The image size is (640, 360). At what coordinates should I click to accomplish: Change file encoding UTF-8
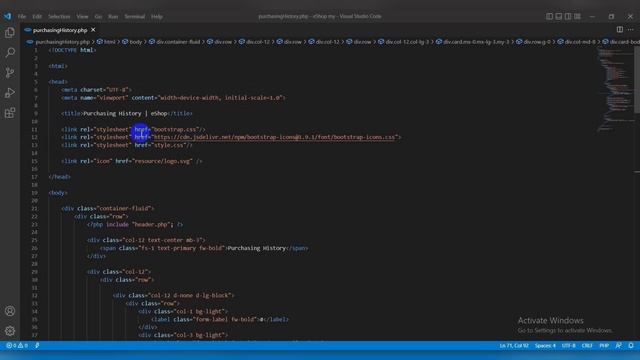[x=569, y=345]
